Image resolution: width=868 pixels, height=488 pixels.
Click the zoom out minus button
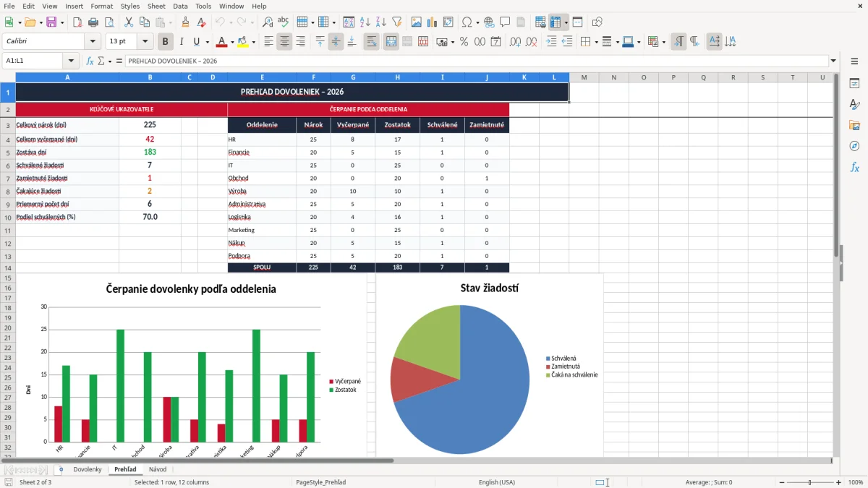click(780, 482)
